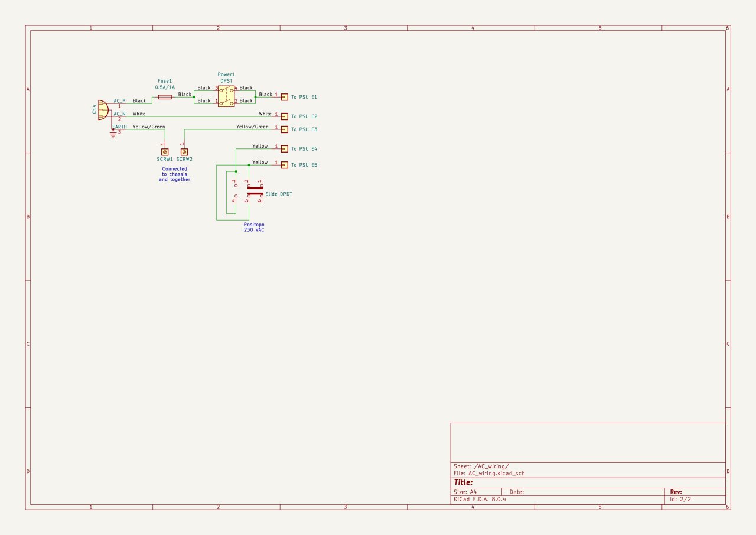756x535 pixels.
Task: Click the To PSU E1 connector pad
Action: point(285,96)
